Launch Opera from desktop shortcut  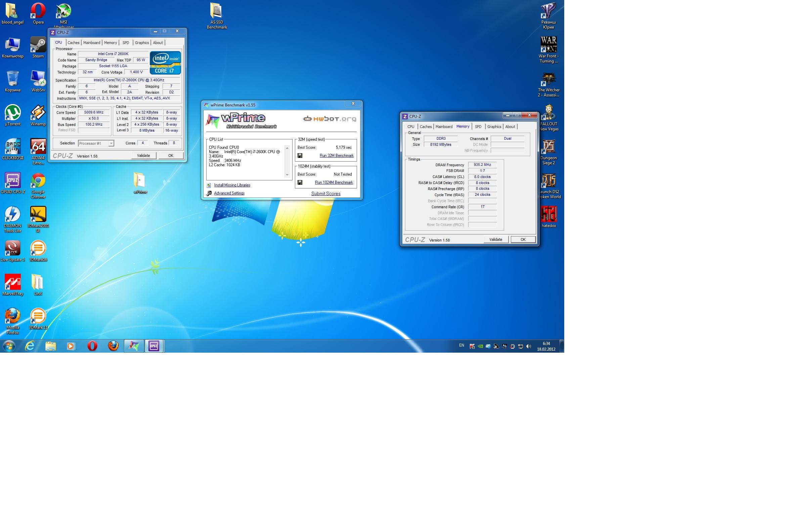pos(38,13)
